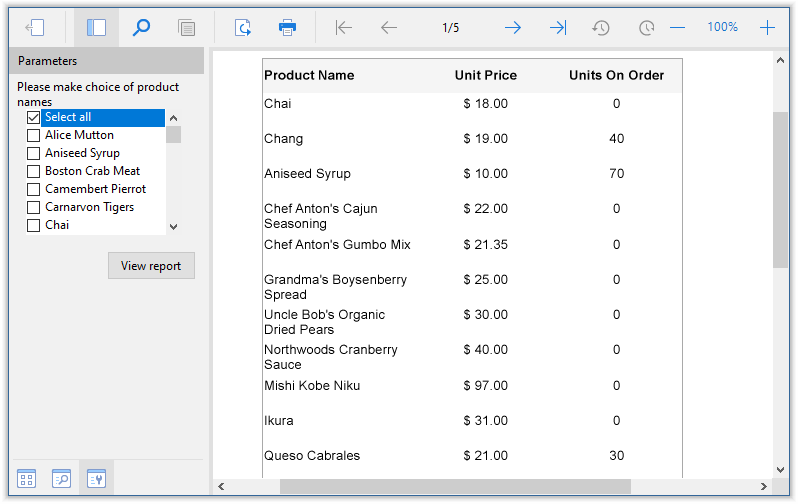
Task: Click the report horizontal scrollbar thumb
Action: [x=455, y=487]
